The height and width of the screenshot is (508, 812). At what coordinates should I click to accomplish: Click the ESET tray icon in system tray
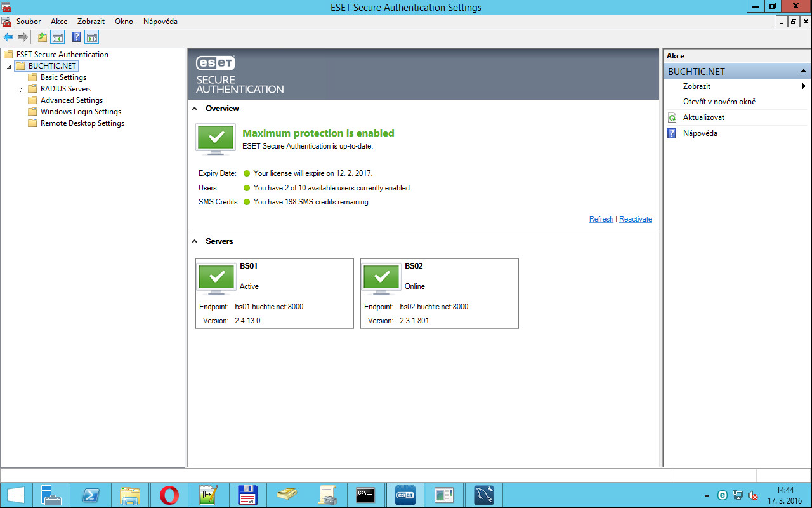[723, 495]
